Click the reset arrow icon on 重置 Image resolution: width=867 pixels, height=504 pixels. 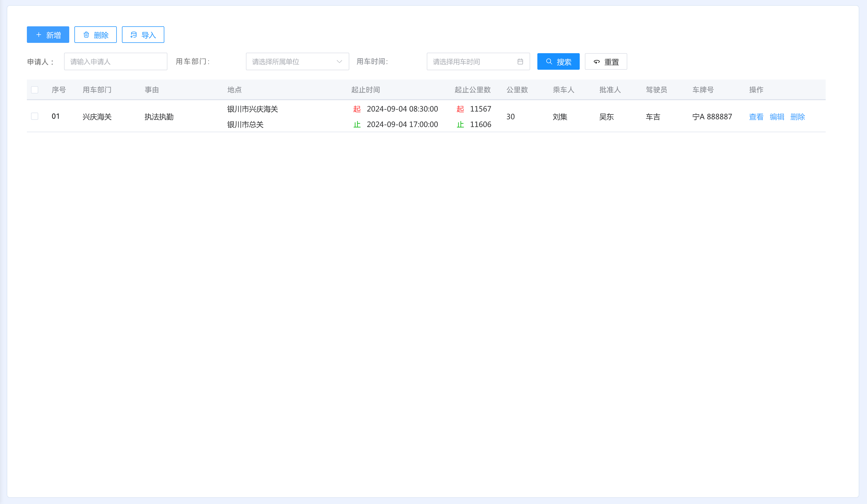597,62
